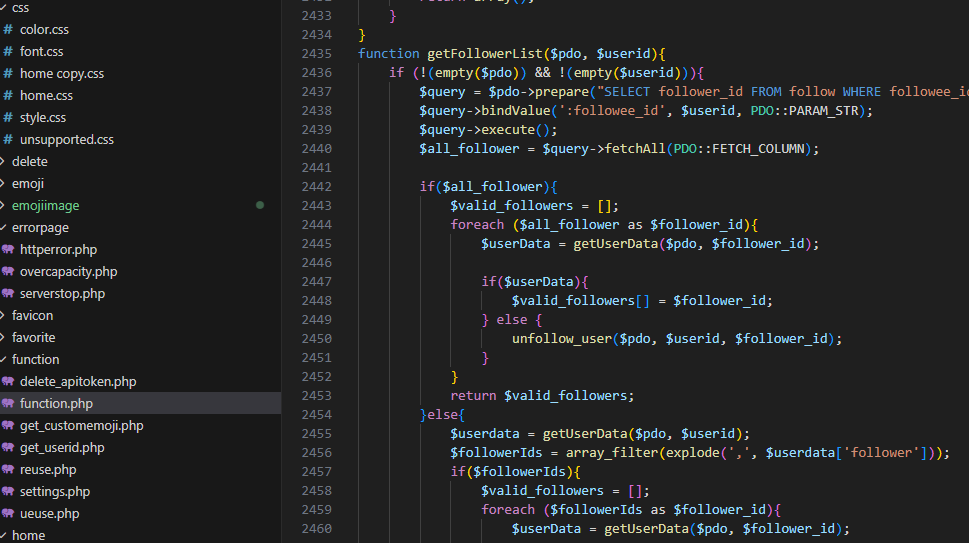The width and height of the screenshot is (969, 543).
Task: Click the PHP icon beside delete_apitoken.php
Action: (x=8, y=382)
